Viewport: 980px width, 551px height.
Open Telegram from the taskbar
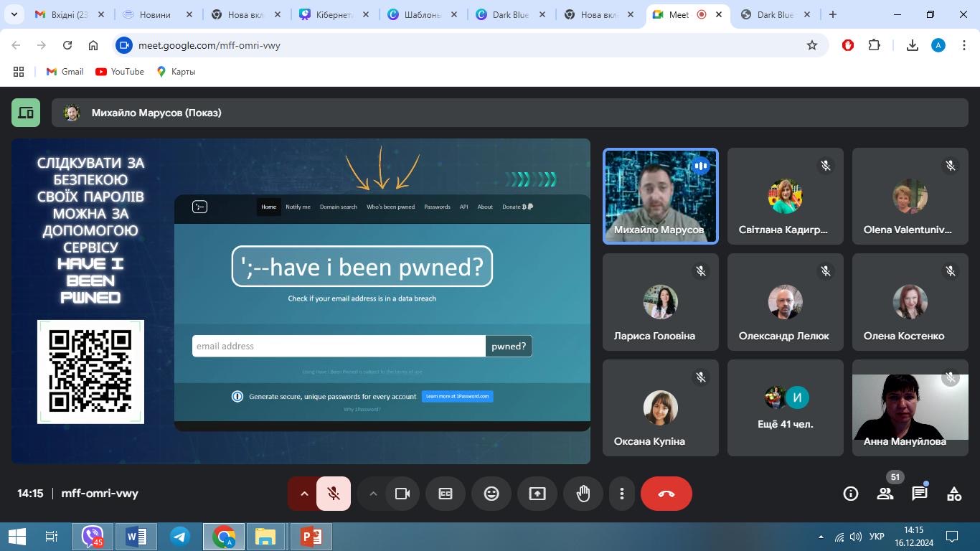point(179,537)
